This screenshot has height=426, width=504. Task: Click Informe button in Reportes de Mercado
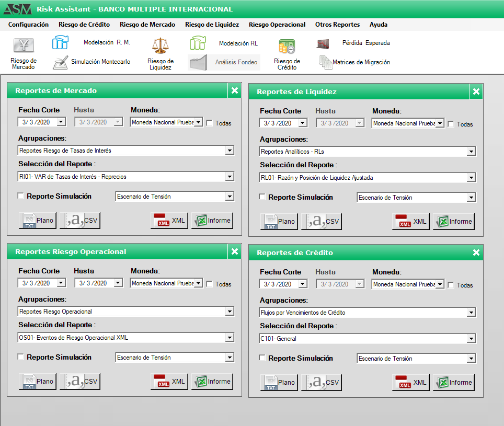pos(212,221)
